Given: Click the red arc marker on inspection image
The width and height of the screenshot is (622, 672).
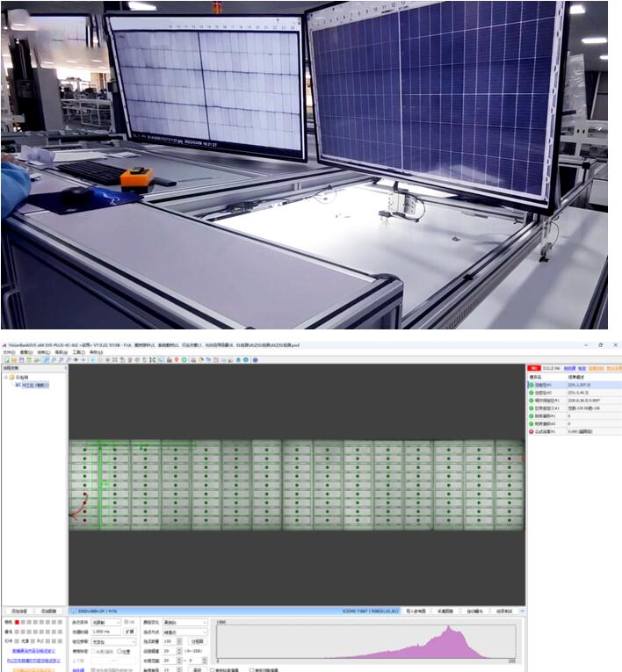Looking at the screenshot, I should [x=79, y=509].
